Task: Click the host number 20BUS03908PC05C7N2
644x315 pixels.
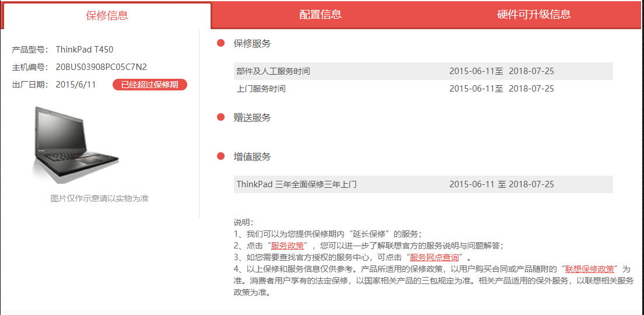Action: pyautogui.click(x=101, y=67)
